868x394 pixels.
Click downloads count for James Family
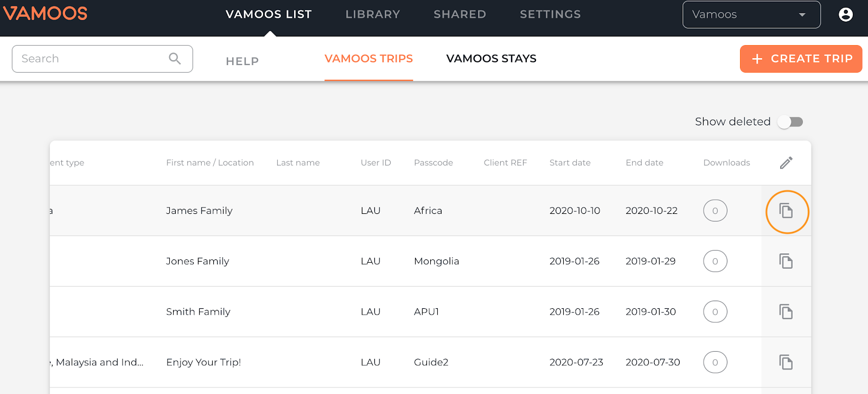[x=715, y=211]
